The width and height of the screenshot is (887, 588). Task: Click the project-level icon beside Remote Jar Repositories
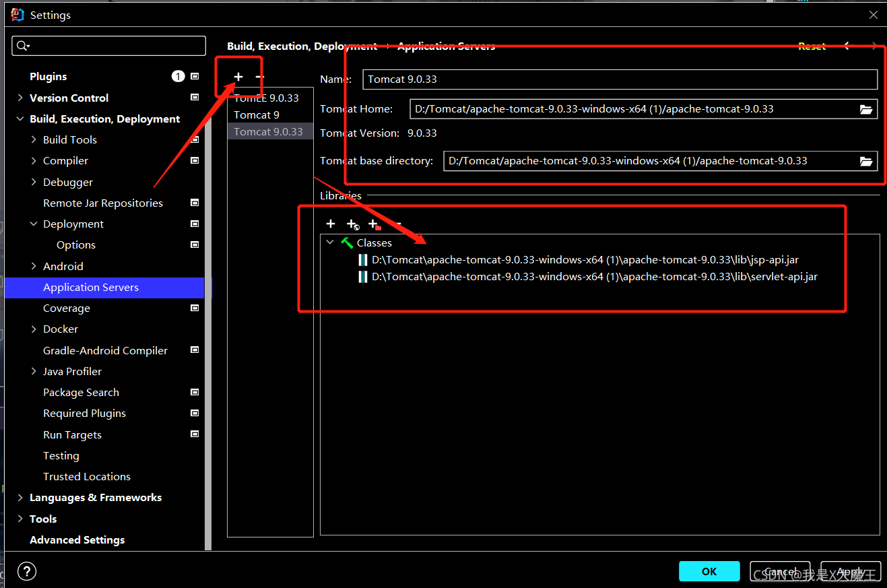pyautogui.click(x=195, y=203)
